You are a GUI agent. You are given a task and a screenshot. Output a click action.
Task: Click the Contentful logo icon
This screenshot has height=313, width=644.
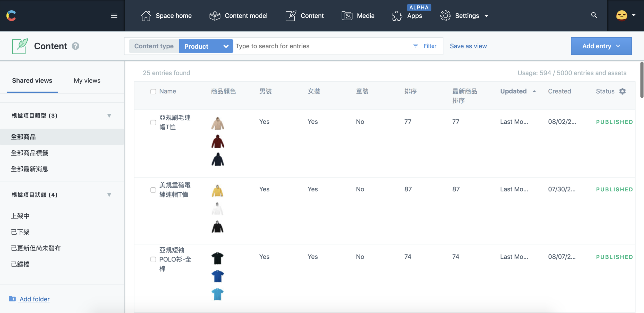(11, 16)
